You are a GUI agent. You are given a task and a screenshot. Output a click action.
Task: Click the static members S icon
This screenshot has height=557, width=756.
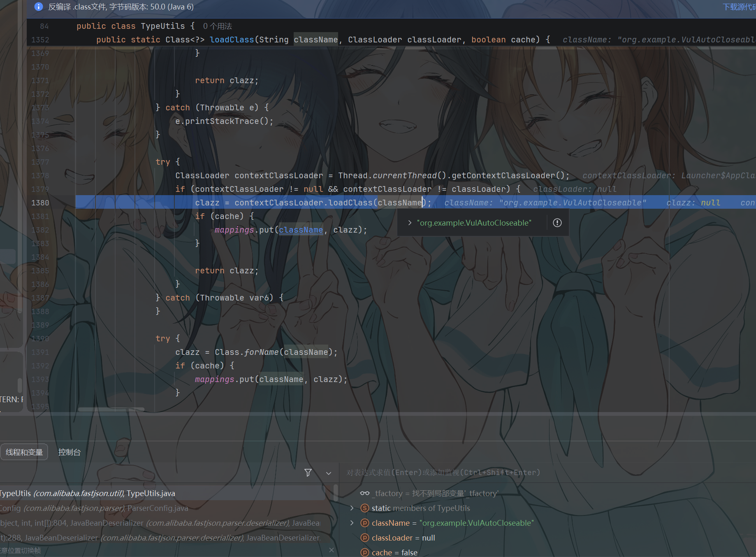[365, 508]
